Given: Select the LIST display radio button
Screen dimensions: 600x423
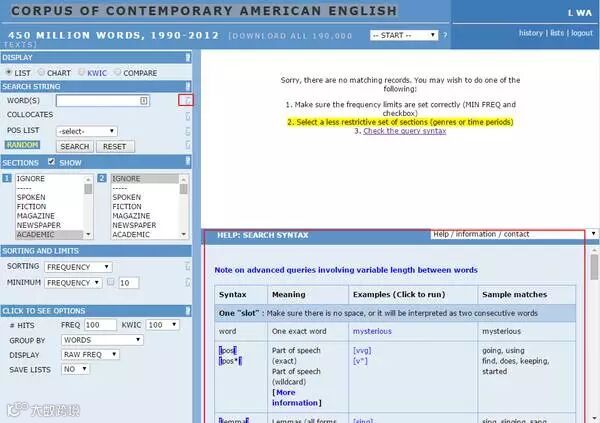Looking at the screenshot, I should click(x=8, y=72).
